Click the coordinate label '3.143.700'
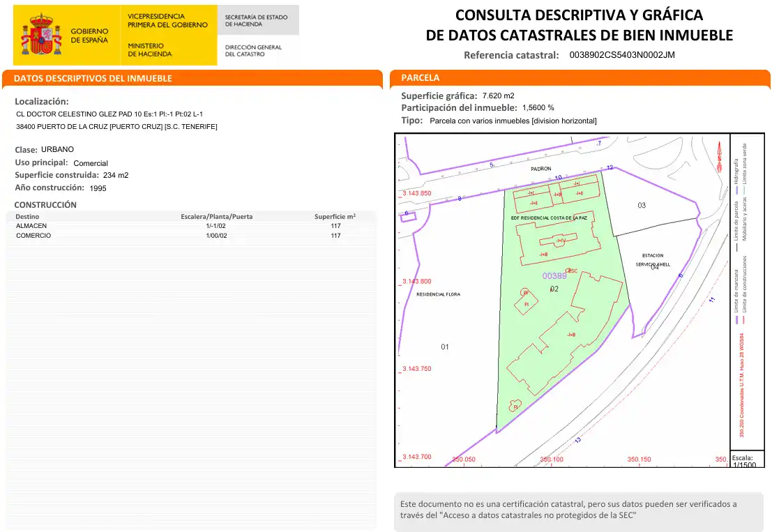Image resolution: width=772 pixels, height=532 pixels. (416, 457)
